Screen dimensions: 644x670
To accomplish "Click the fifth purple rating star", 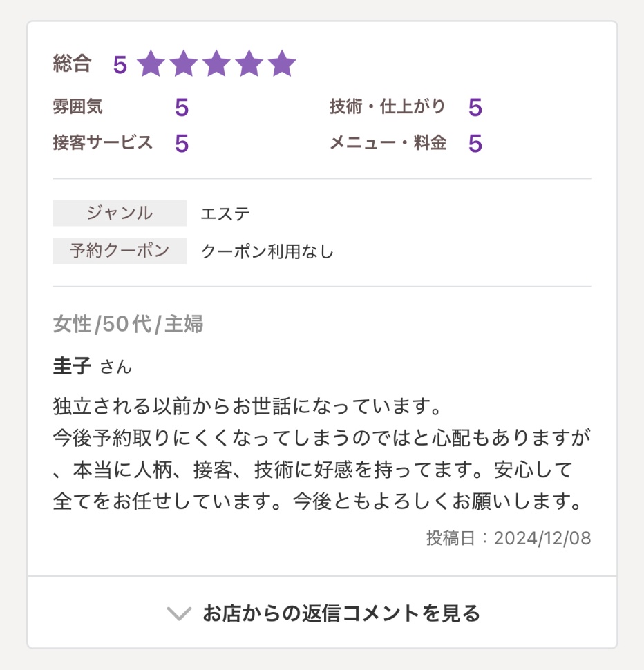I will tap(282, 64).
